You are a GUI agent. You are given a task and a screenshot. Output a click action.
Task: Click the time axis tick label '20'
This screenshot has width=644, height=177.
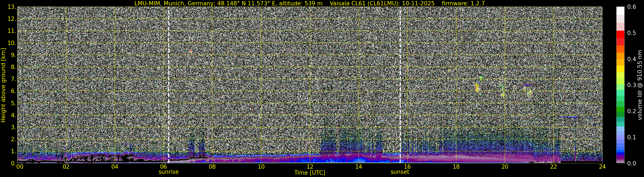[x=505, y=167]
